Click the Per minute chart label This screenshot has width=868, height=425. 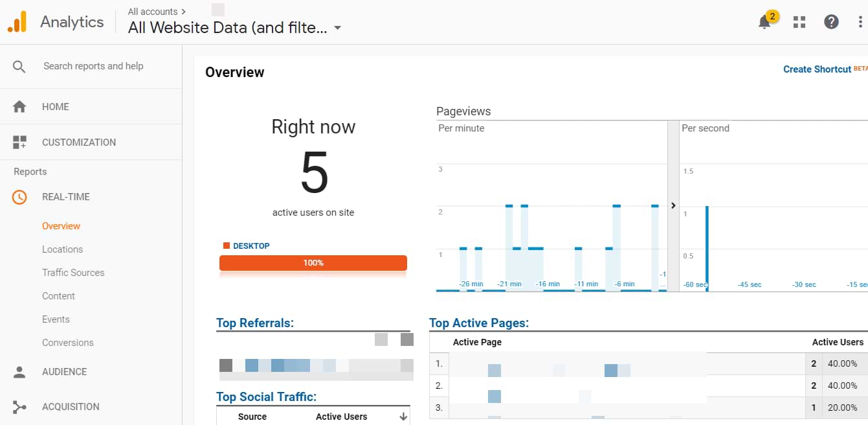point(462,128)
